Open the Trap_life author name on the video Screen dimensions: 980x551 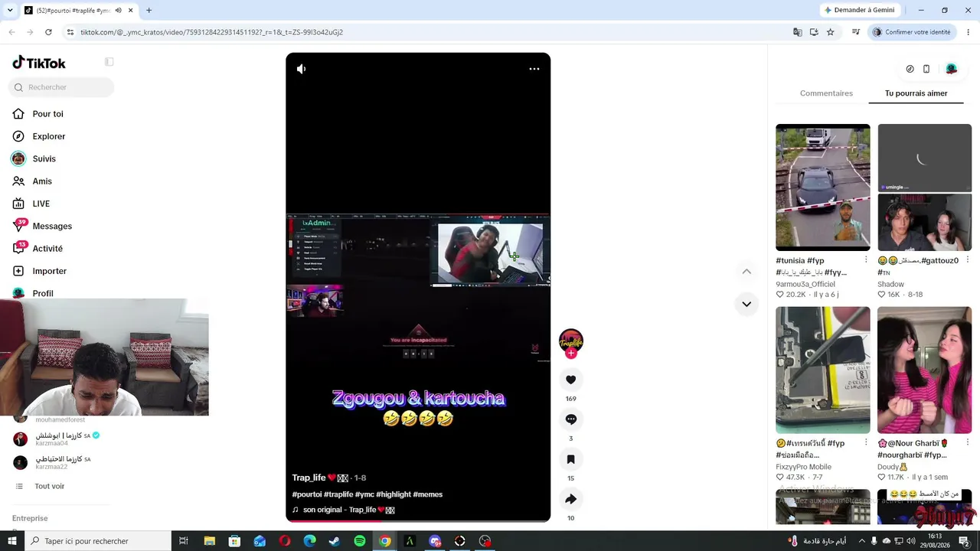[309, 478]
